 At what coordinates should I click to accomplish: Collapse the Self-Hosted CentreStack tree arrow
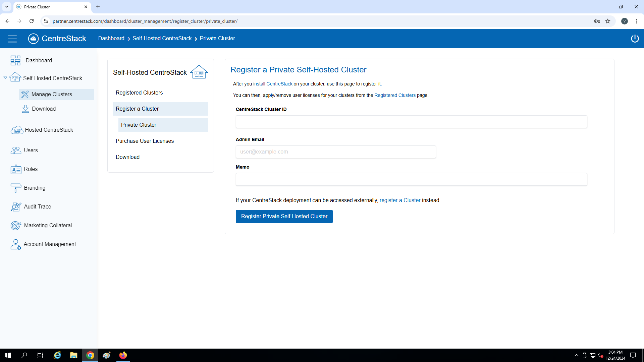point(5,78)
